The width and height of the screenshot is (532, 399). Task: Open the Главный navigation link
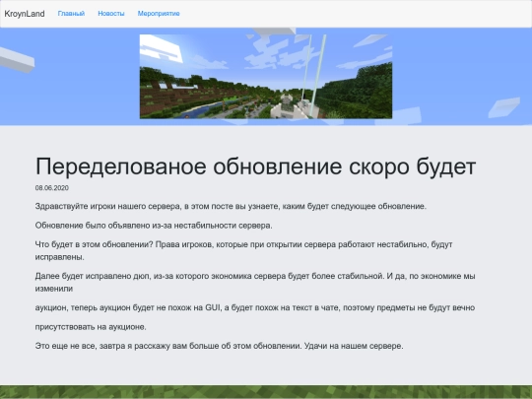click(71, 14)
